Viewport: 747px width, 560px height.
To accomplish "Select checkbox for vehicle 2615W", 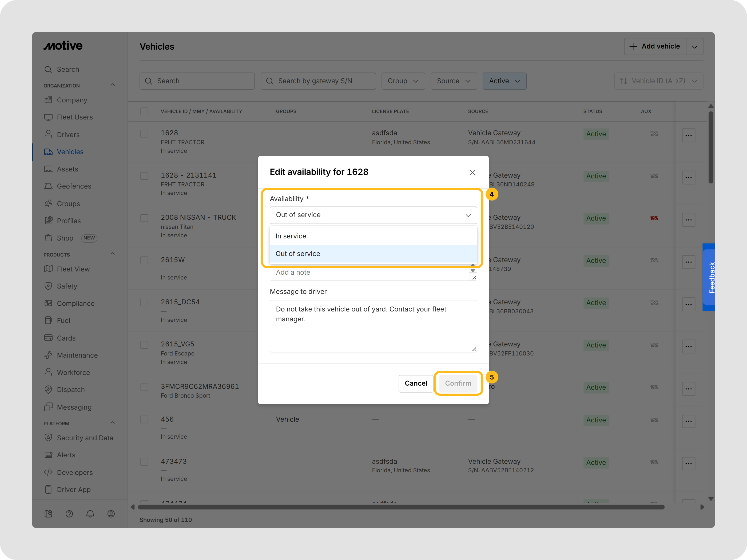I will click(x=144, y=260).
